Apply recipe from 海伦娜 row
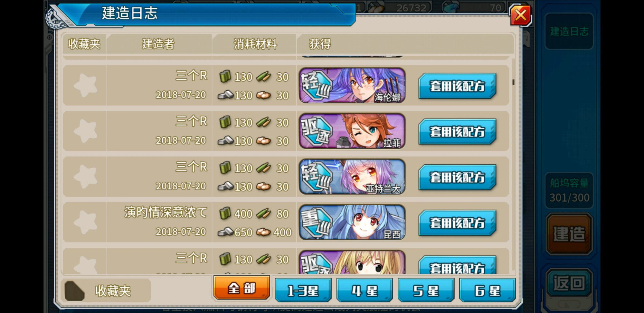644x313 pixels. (457, 86)
